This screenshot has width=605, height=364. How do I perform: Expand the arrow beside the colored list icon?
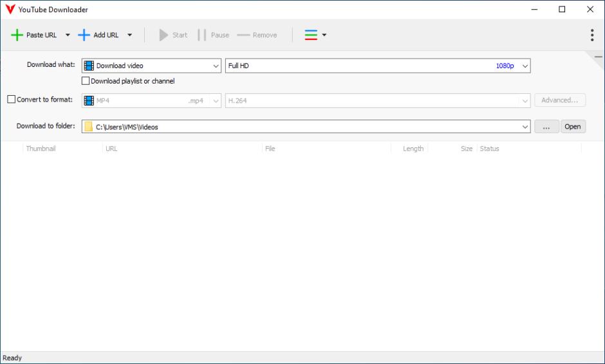click(x=324, y=35)
